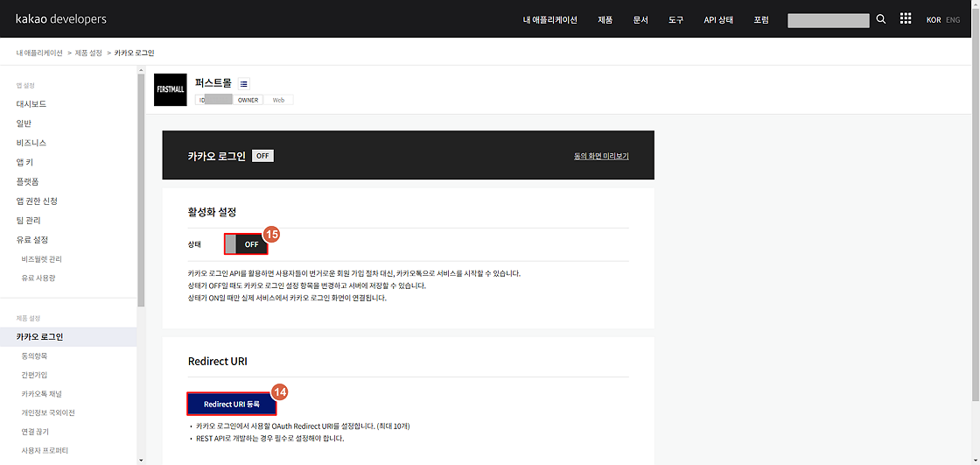Click the search magnifier icon
980x465 pixels.
tap(880, 18)
